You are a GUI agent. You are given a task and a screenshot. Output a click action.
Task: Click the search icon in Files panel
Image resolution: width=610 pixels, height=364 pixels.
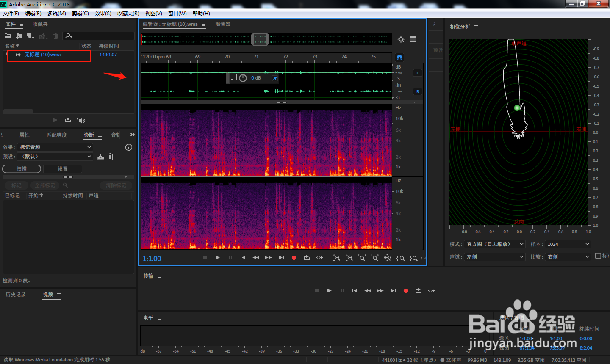coord(69,36)
